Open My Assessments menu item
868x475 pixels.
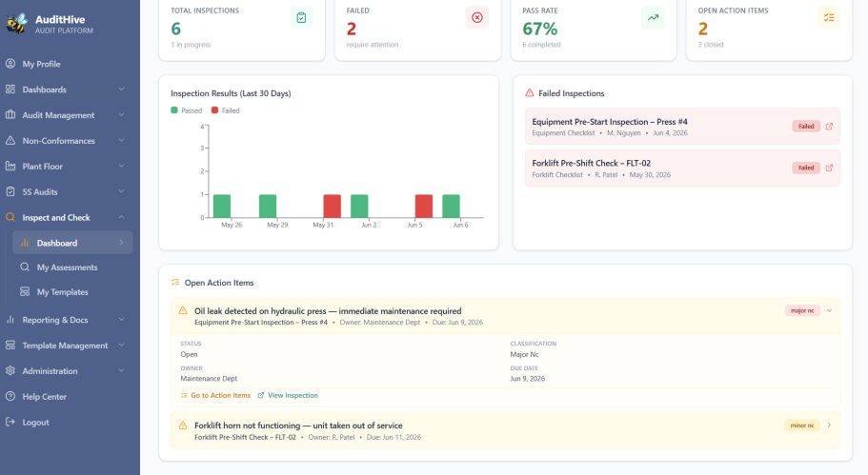click(x=72, y=267)
